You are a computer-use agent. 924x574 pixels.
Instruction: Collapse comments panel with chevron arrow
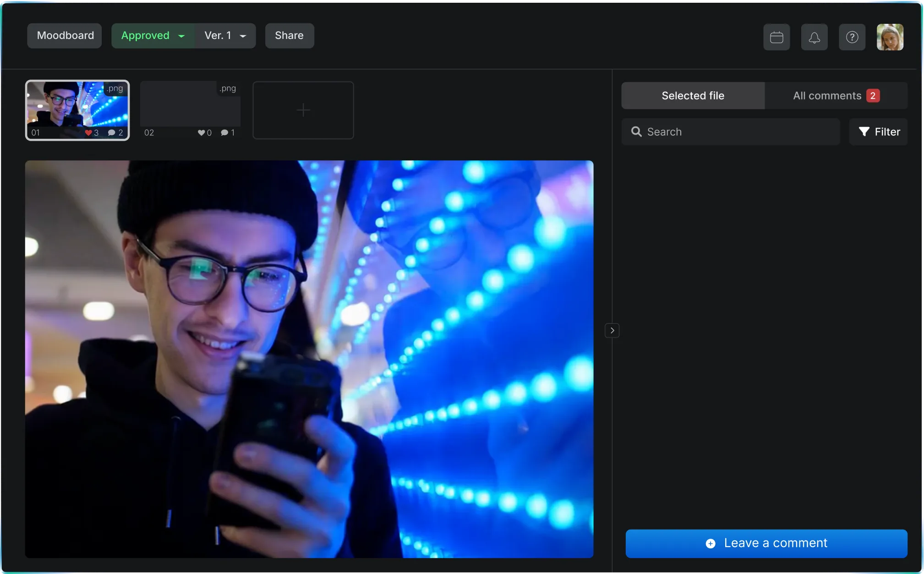click(612, 330)
